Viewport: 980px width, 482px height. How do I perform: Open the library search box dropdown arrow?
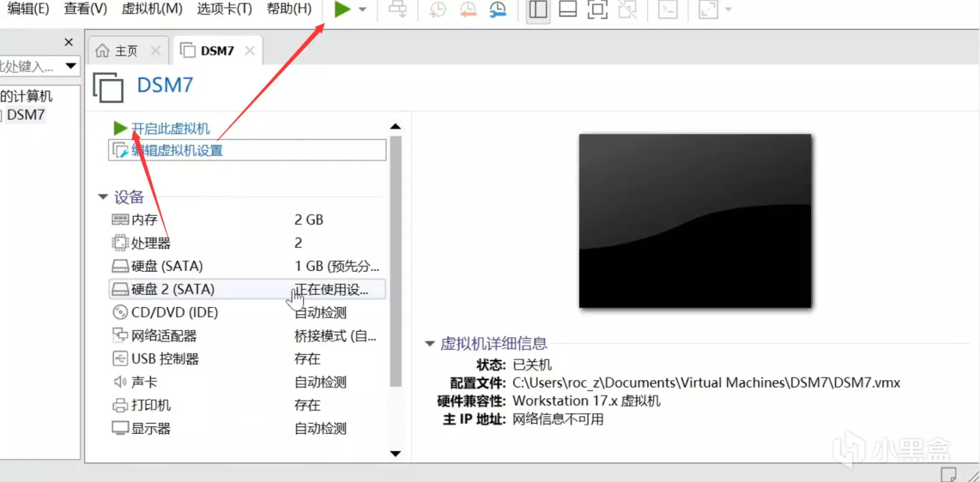tap(70, 66)
